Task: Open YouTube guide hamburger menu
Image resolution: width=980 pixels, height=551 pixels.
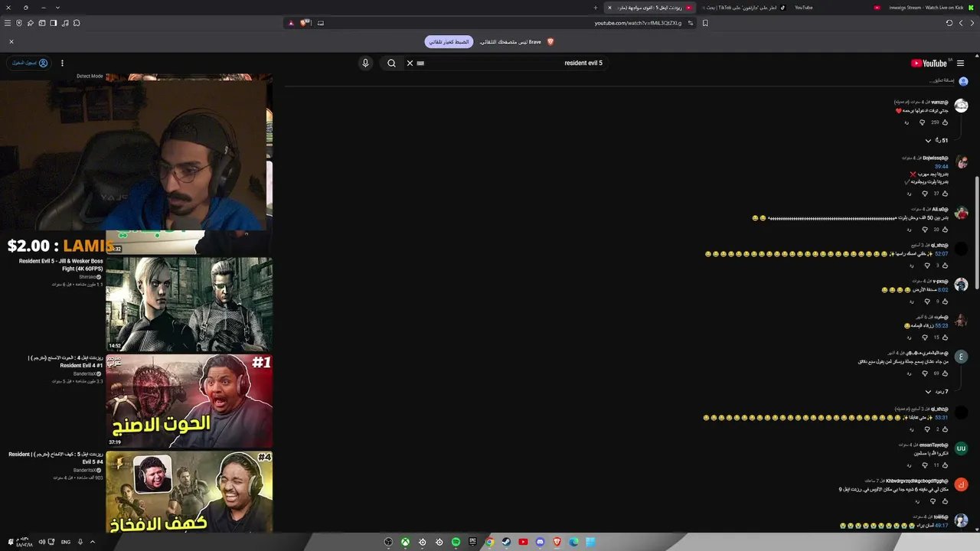Action: pos(960,64)
